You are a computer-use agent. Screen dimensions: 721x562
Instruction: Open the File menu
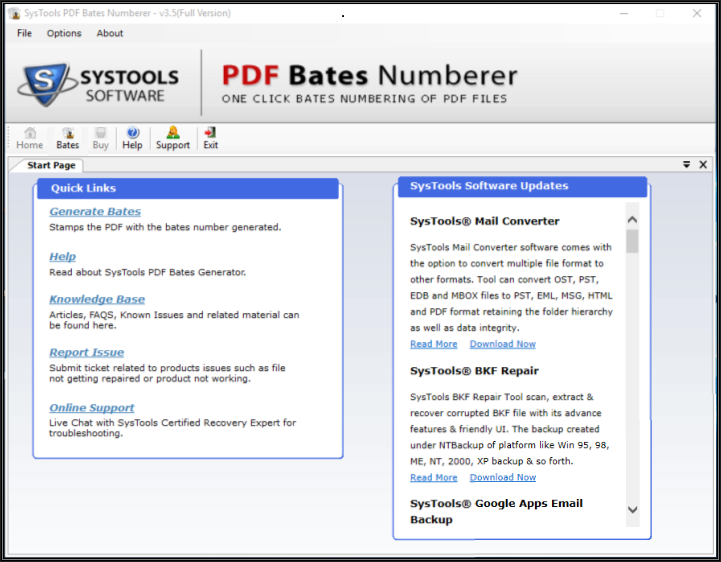point(24,33)
